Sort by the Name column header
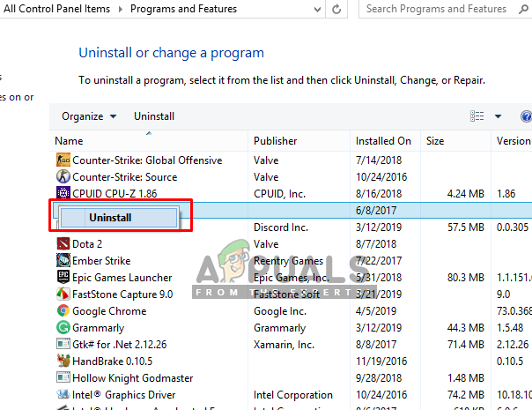Image resolution: width=532 pixels, height=410 pixels. [x=149, y=140]
